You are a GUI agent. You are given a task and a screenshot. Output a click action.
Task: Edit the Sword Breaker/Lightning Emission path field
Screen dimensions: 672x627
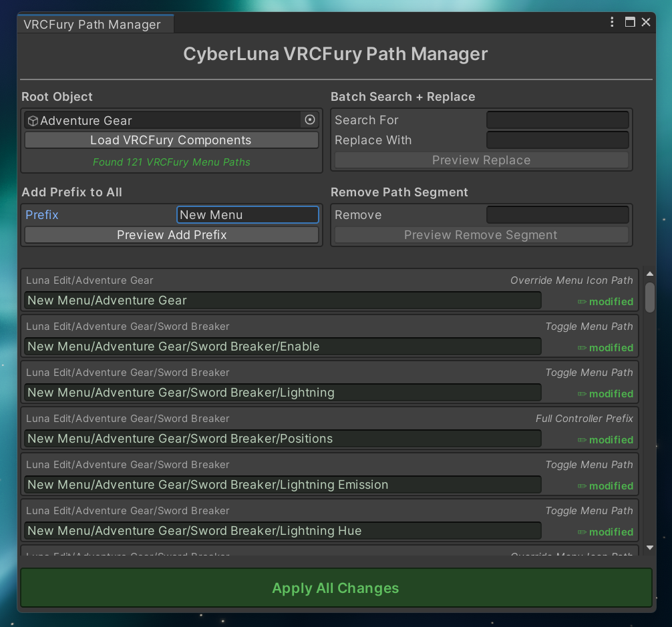click(283, 484)
